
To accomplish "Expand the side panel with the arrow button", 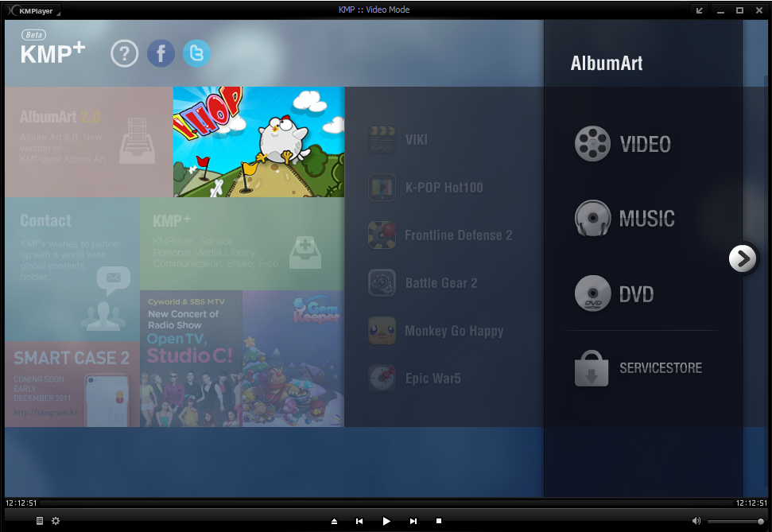I will click(x=743, y=258).
